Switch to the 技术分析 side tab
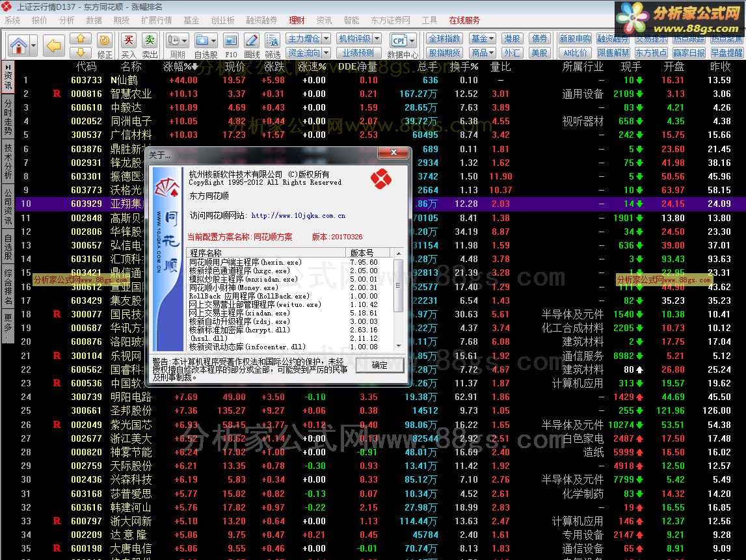 pyautogui.click(x=8, y=162)
